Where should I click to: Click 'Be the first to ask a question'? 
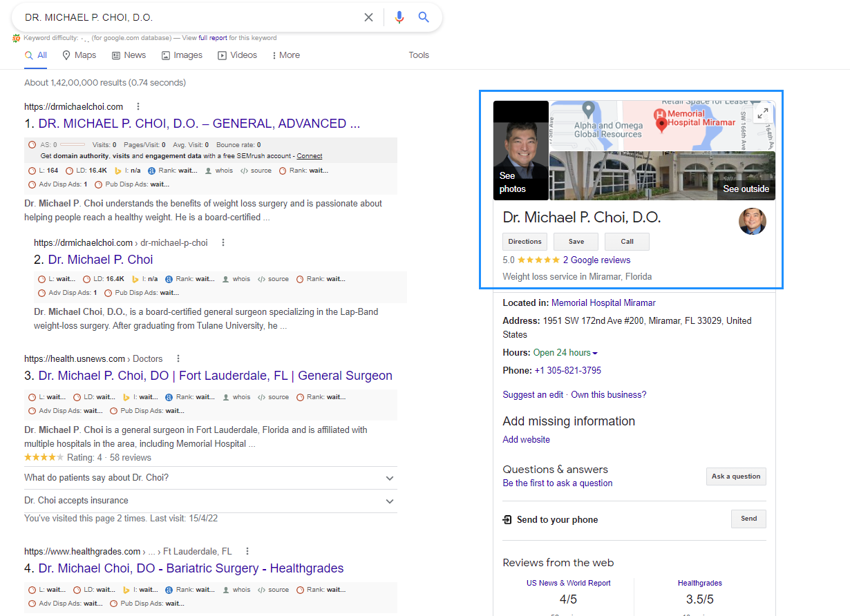click(x=558, y=483)
